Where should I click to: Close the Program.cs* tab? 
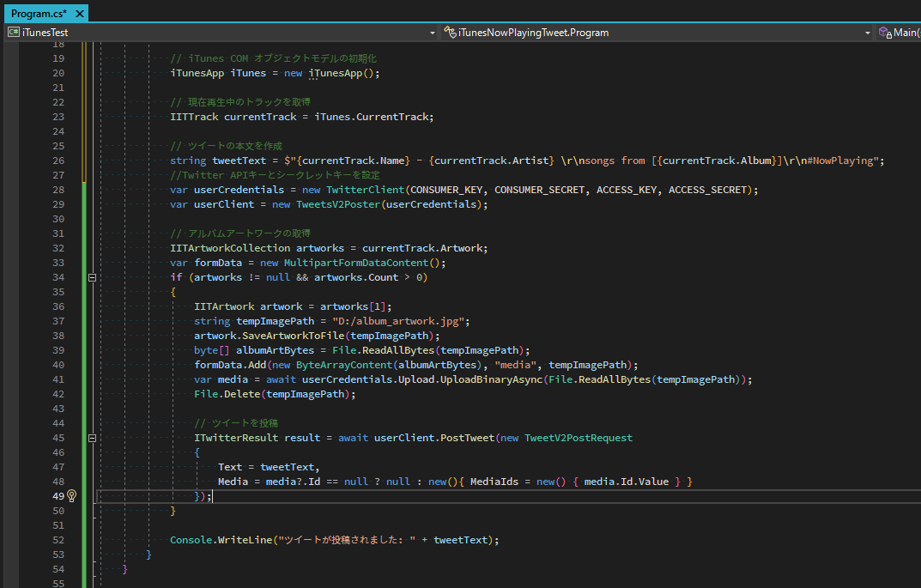click(80, 14)
